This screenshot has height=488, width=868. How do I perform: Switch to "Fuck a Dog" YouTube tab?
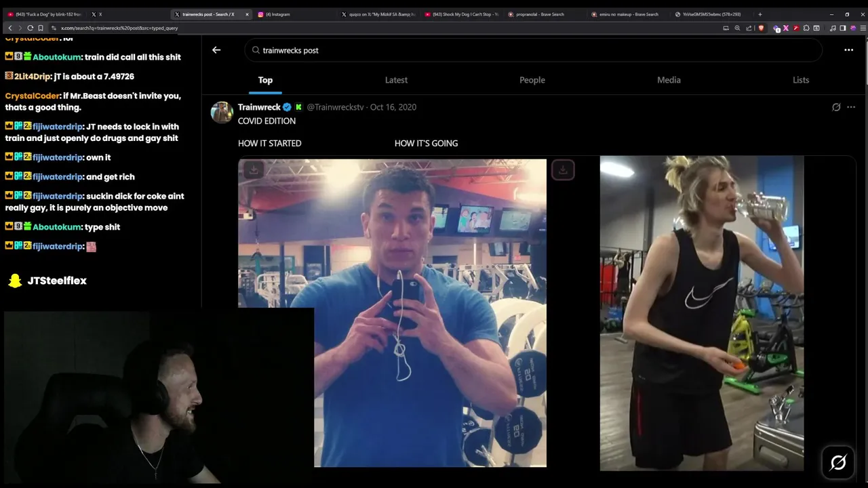(44, 14)
